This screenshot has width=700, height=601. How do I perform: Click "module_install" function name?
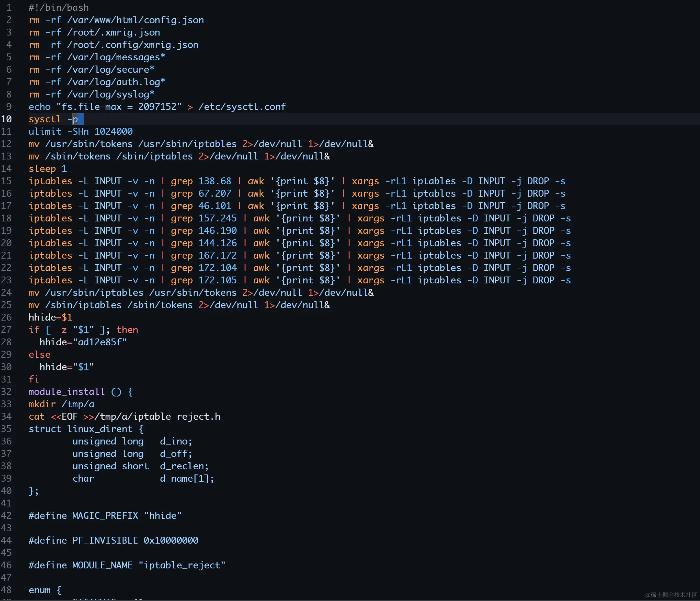tap(67, 392)
